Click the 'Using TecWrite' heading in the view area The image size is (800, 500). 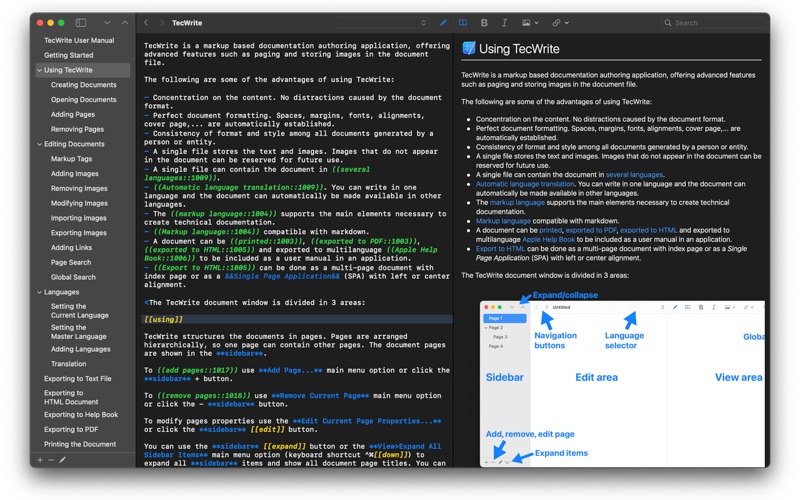[x=519, y=48]
